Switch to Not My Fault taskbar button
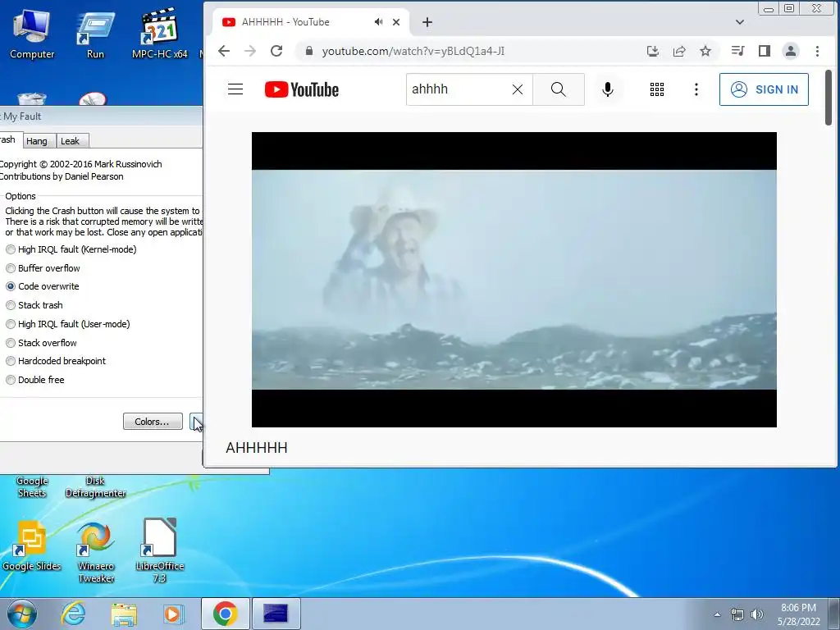This screenshot has height=630, width=840. coord(276,614)
